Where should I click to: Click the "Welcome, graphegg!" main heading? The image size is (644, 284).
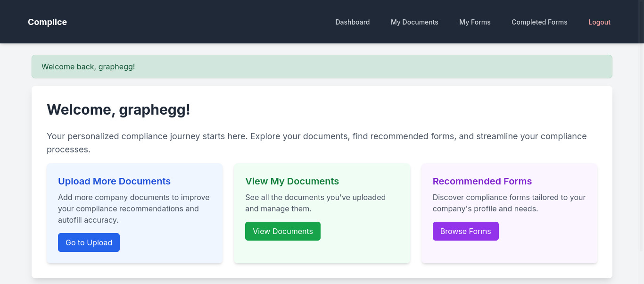118,109
